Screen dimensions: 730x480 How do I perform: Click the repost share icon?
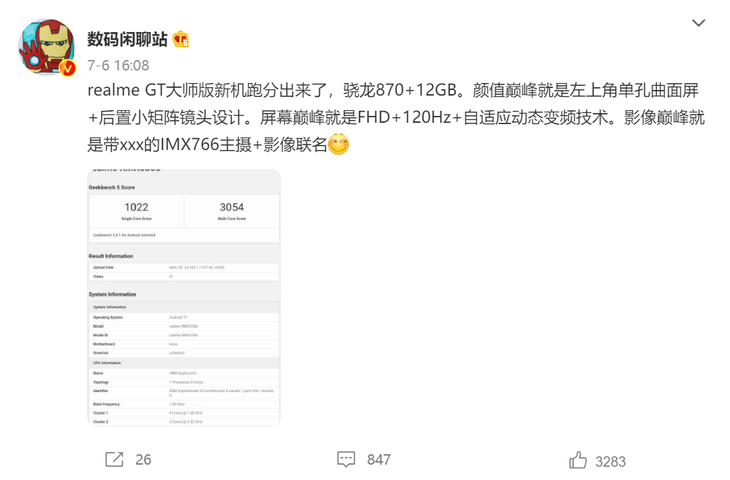[x=114, y=460]
